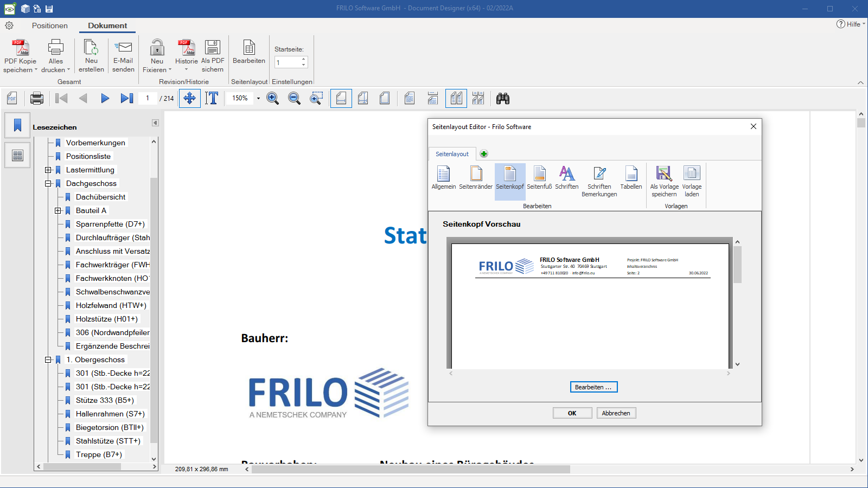Open the Hilfe dropdown menu
Viewport: 868px width, 488px height.
pyautogui.click(x=851, y=24)
